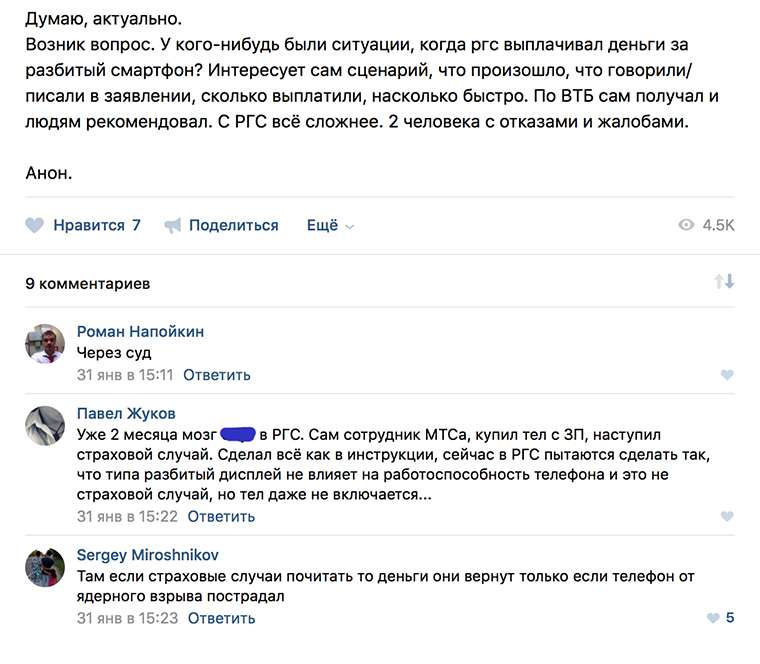
Task: Open Sergey Miroshnikov's profile name link
Action: pos(147,555)
